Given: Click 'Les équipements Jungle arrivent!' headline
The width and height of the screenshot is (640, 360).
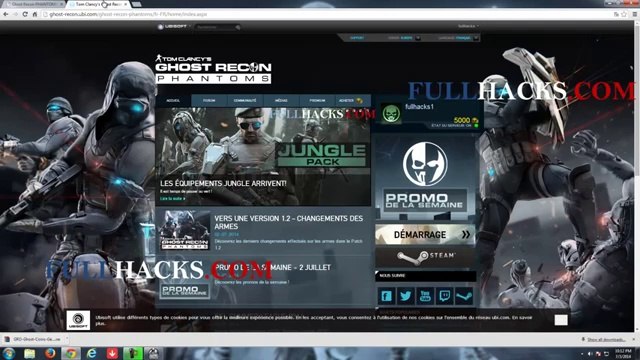Looking at the screenshot, I should [x=223, y=184].
